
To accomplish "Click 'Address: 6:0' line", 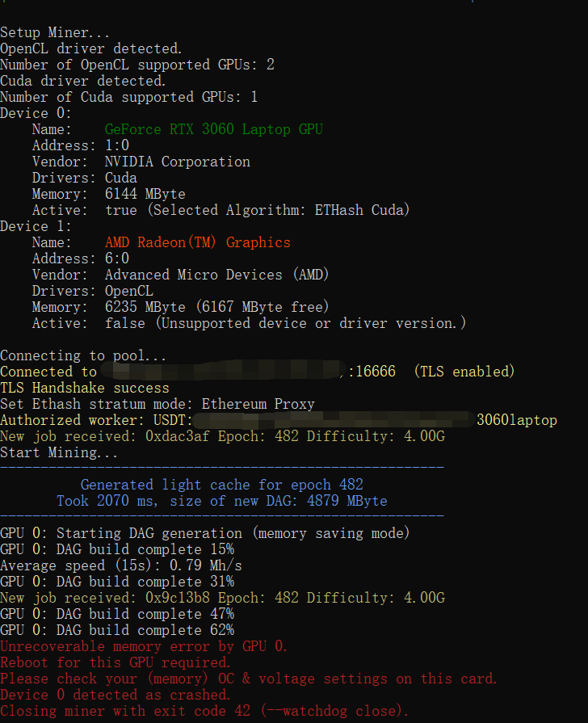I will pos(81,259).
